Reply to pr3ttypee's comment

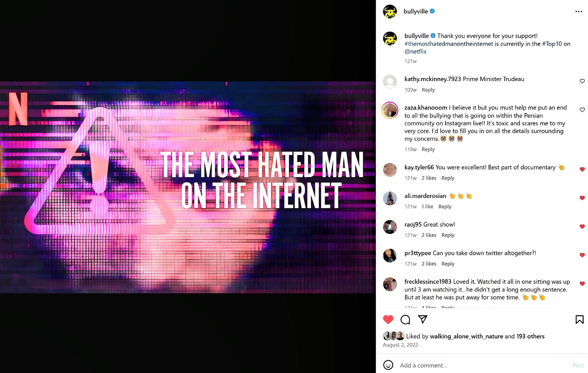pyautogui.click(x=448, y=264)
